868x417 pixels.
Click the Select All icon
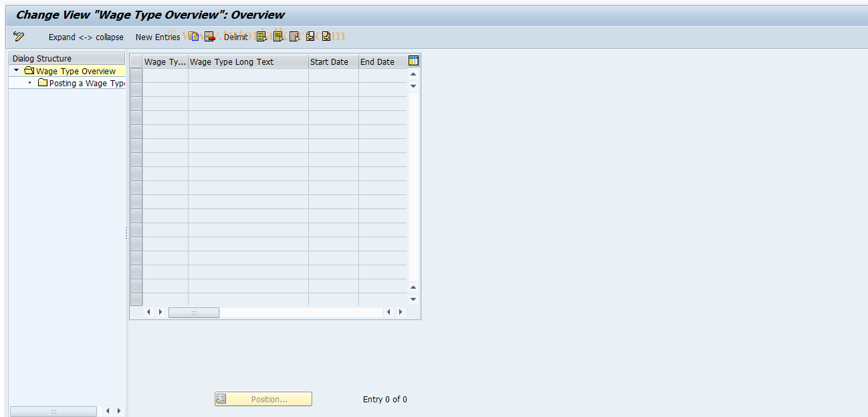pos(261,36)
